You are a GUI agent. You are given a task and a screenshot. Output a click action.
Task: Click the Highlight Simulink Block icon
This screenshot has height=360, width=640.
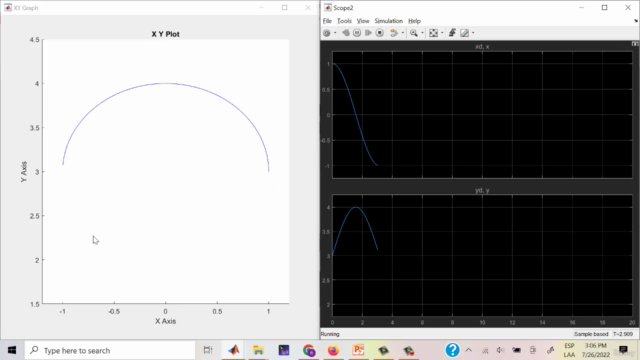[393, 33]
